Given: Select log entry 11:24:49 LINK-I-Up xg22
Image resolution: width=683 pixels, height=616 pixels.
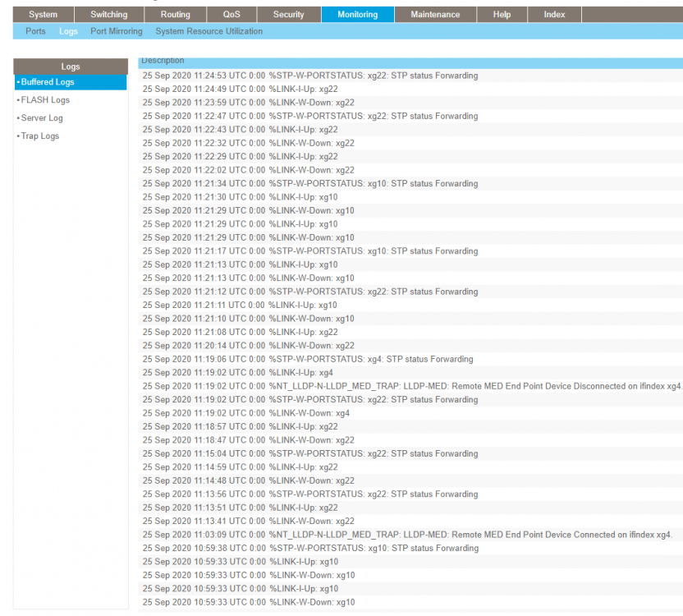Looking at the screenshot, I should pos(410,89).
